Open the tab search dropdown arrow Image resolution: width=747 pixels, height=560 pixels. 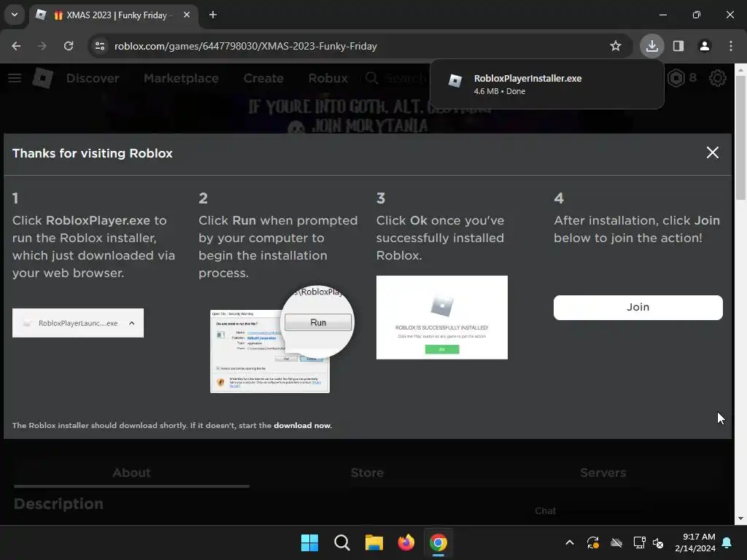[x=15, y=15]
